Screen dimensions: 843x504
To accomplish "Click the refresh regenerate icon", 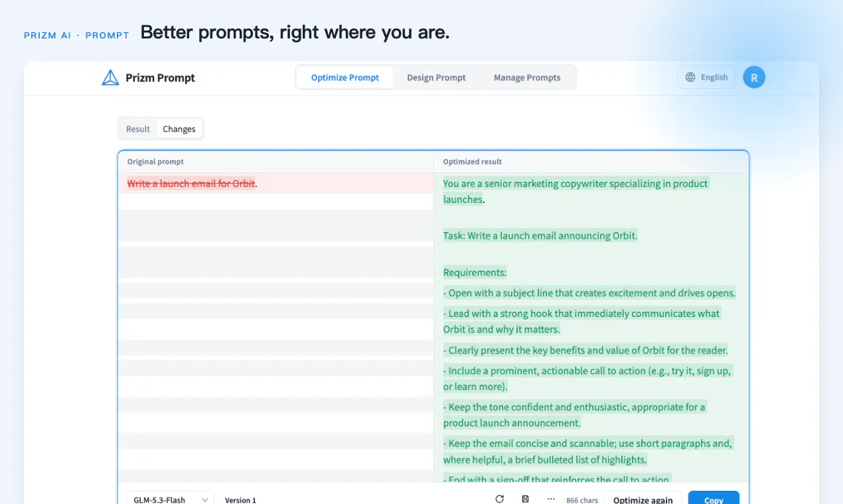I will (500, 499).
